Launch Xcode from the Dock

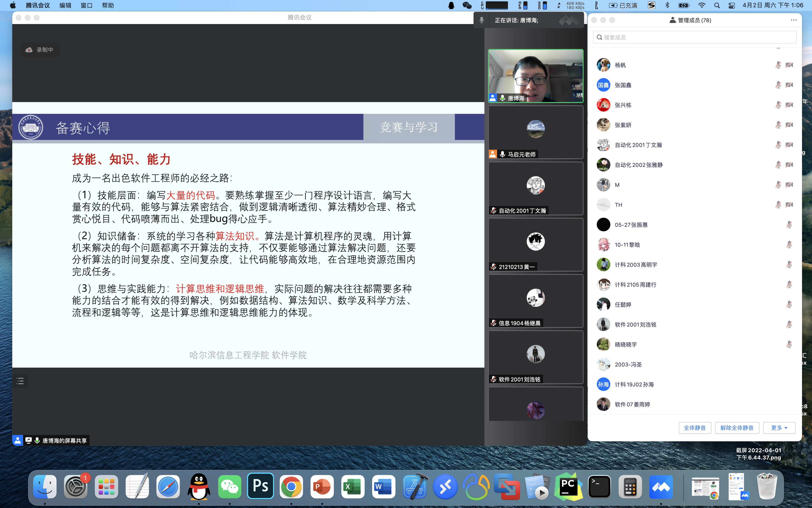[x=415, y=486]
